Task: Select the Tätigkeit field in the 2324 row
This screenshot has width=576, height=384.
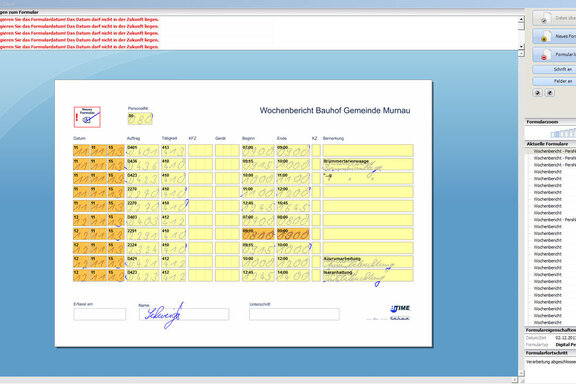Action: pos(174,248)
